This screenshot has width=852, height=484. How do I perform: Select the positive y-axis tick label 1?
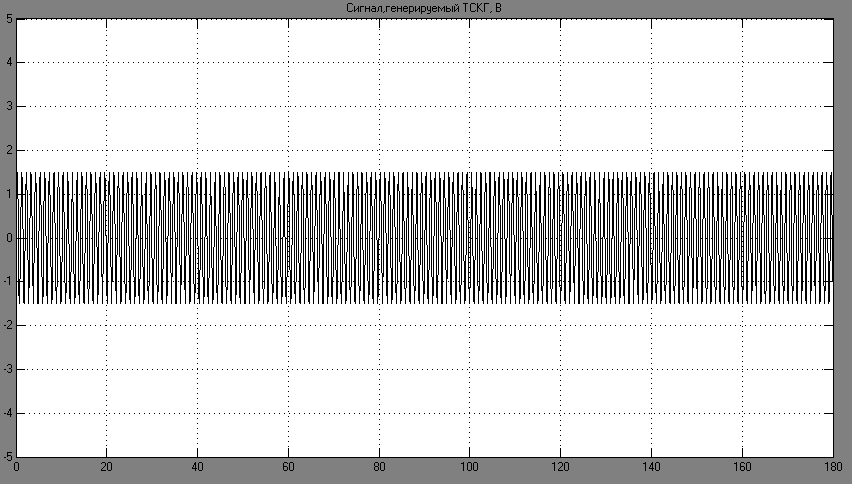[9, 194]
